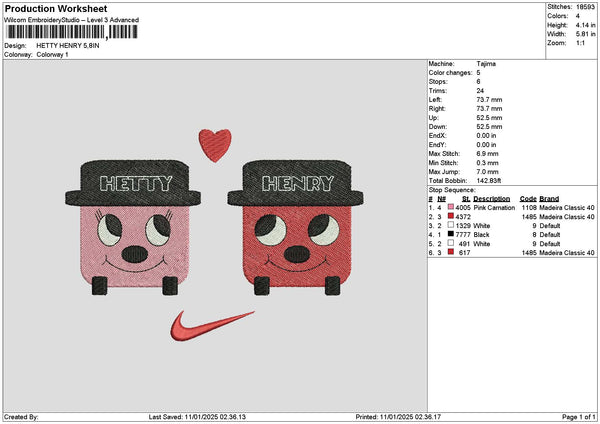
Task: Click the red swatch beside thread 617
Action: (x=451, y=252)
